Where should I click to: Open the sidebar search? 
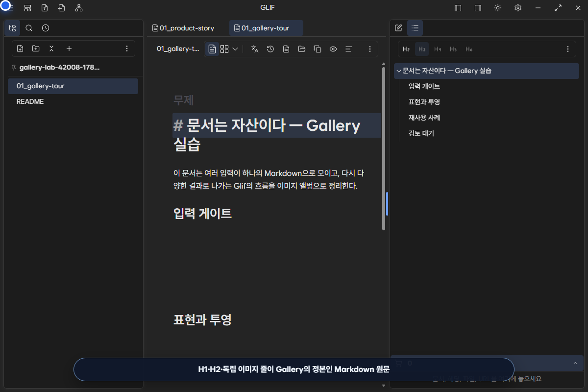[x=29, y=28]
